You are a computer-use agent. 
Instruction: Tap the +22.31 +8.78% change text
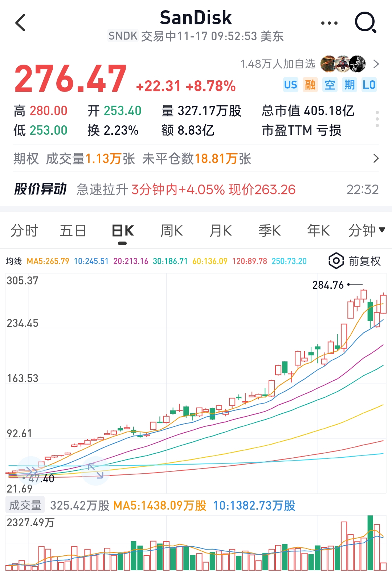click(186, 86)
